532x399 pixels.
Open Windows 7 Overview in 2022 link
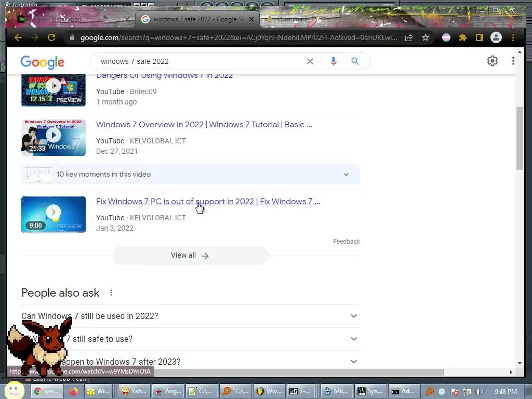pyautogui.click(x=204, y=125)
